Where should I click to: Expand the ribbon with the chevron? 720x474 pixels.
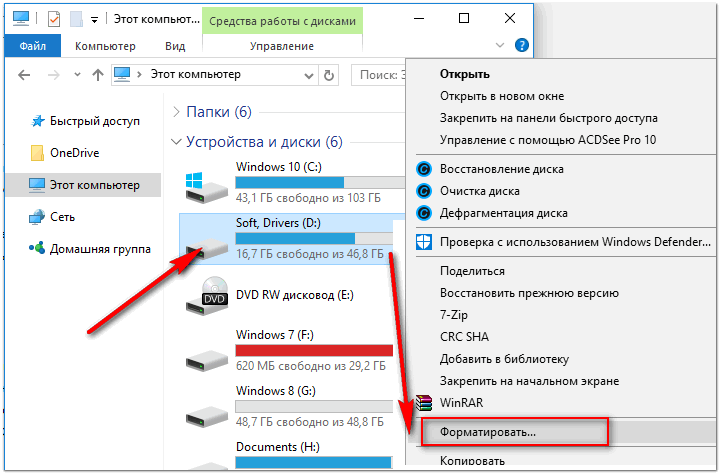tap(500, 45)
